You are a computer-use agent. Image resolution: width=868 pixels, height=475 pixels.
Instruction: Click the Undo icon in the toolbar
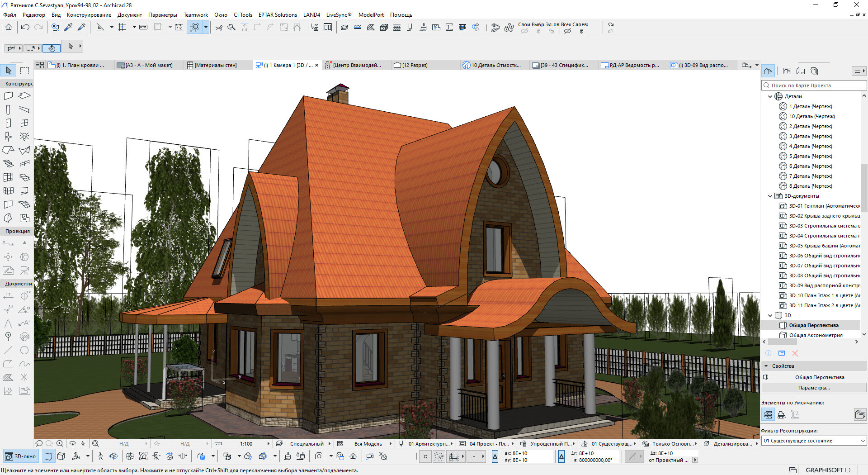click(25, 28)
